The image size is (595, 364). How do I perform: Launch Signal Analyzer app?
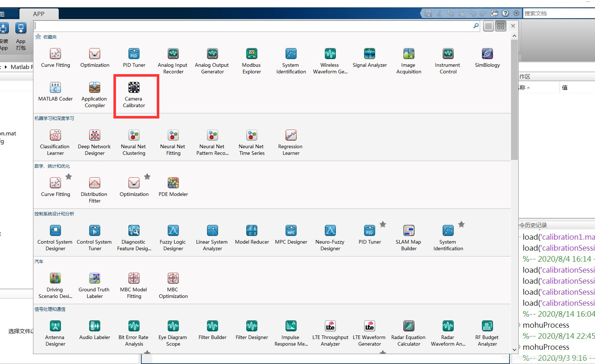pyautogui.click(x=370, y=58)
